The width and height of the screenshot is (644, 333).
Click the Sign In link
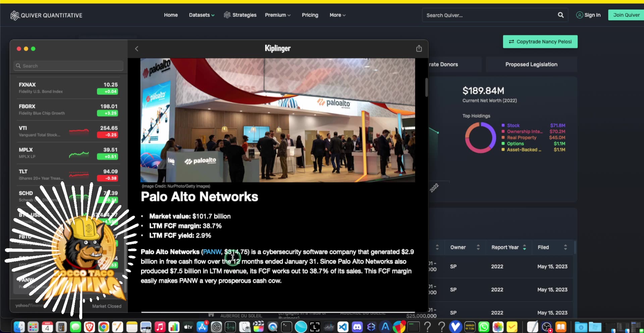pyautogui.click(x=588, y=15)
